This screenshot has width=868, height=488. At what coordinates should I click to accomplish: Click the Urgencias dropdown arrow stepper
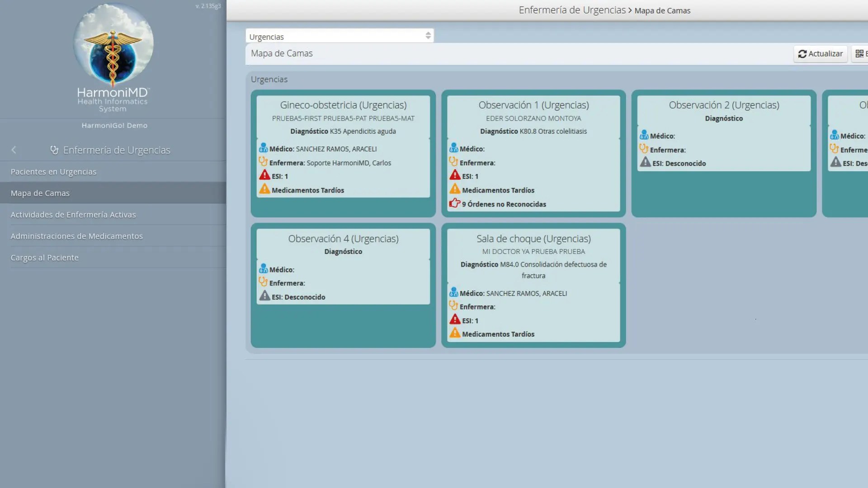(x=428, y=36)
